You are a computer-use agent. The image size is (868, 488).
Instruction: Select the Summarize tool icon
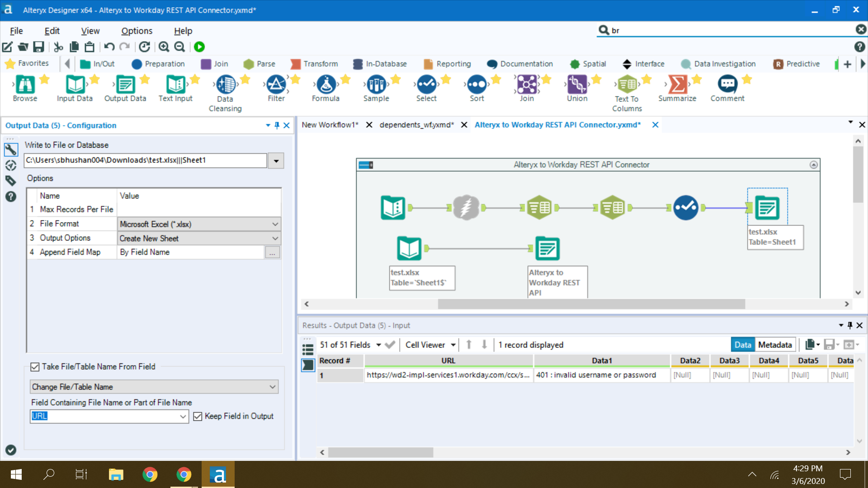tap(677, 84)
